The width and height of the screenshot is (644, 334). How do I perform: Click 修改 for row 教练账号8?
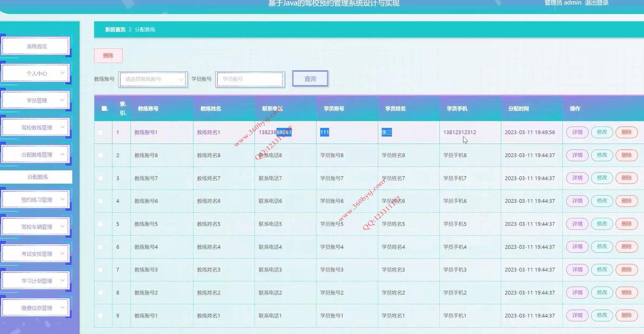pos(602,155)
